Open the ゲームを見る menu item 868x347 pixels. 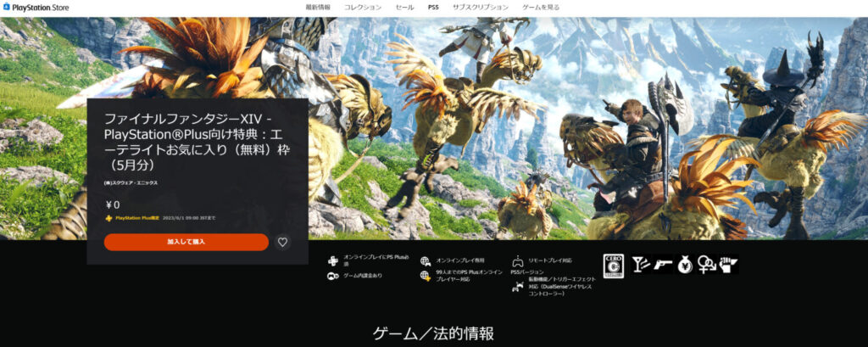coord(541,7)
